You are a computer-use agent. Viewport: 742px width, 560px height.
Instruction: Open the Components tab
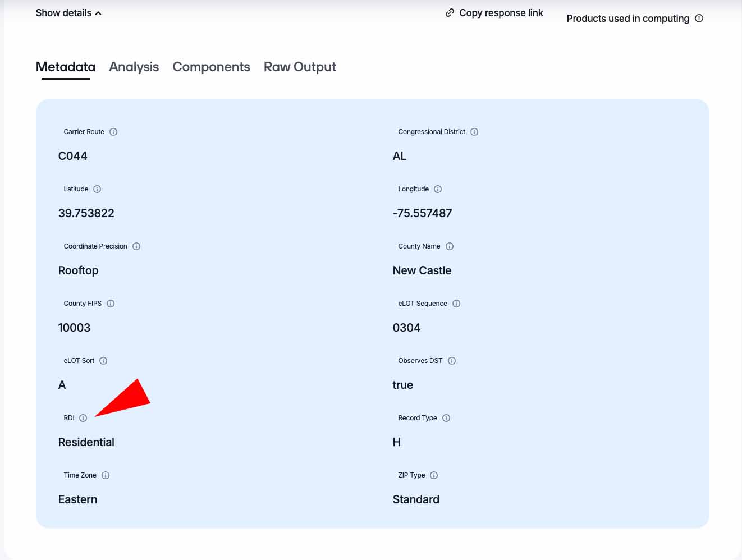pos(211,67)
